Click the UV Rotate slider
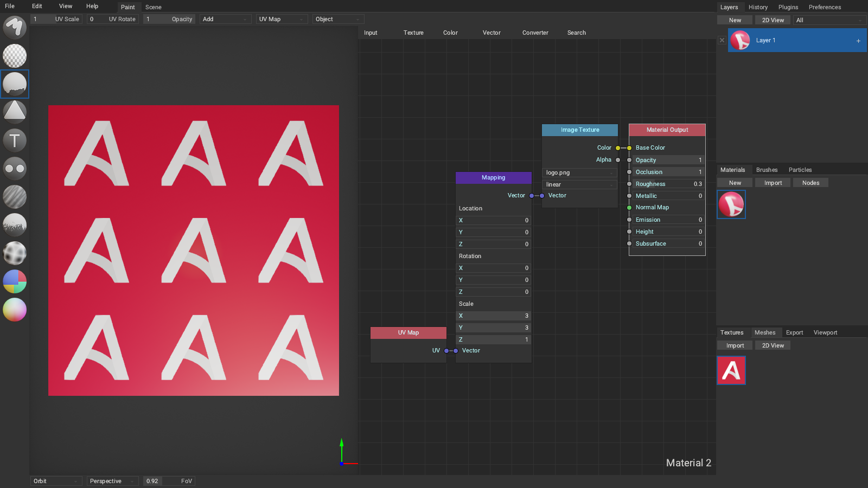868x488 pixels. [x=112, y=19]
